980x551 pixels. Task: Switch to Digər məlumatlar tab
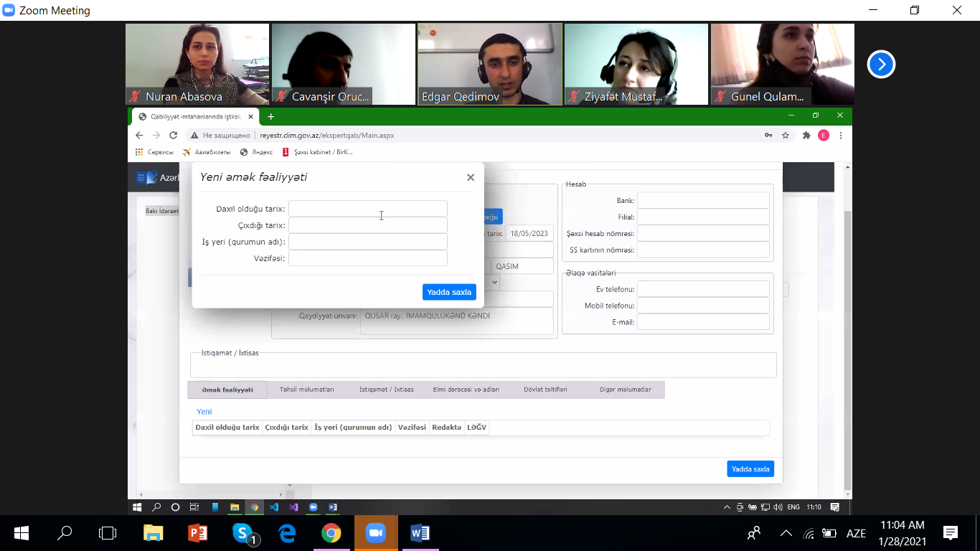(x=626, y=390)
